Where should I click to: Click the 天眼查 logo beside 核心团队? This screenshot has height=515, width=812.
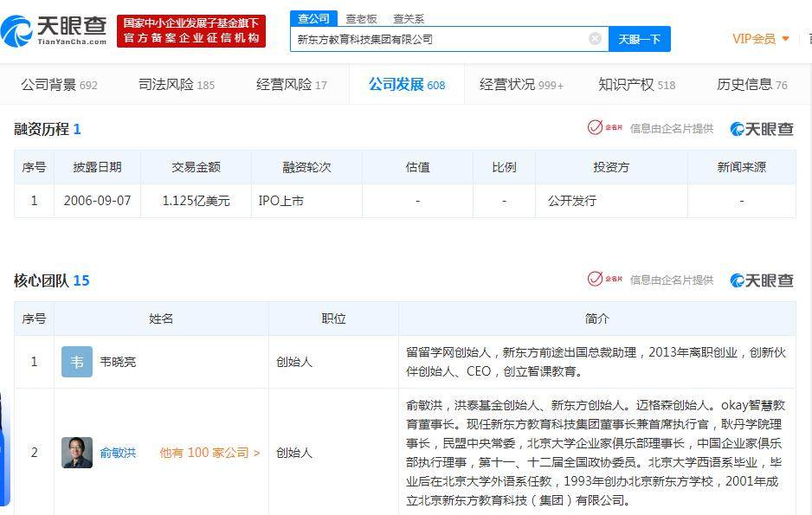(x=761, y=280)
